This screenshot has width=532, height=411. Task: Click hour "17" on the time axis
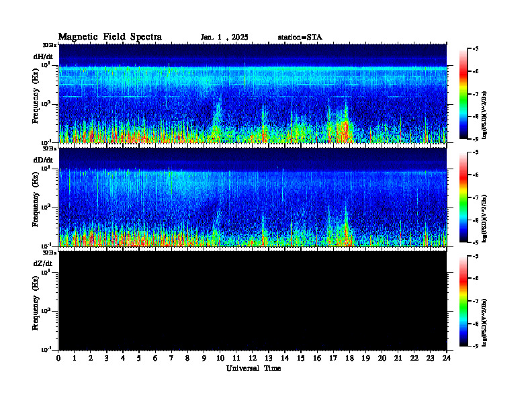tap(333, 359)
